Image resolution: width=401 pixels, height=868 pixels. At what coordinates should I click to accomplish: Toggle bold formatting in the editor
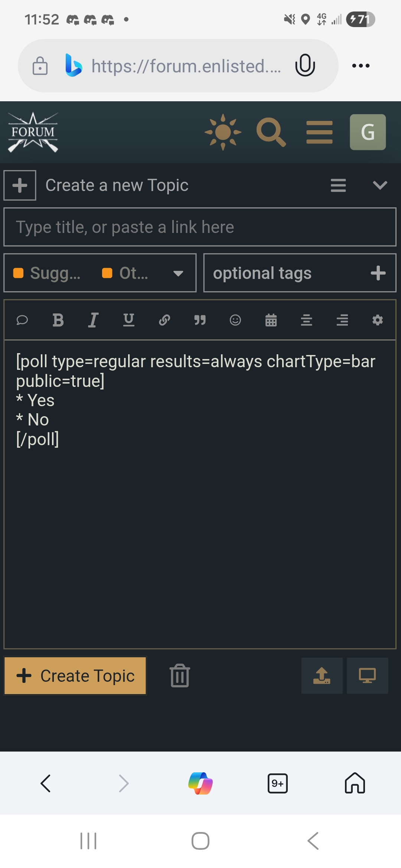pyautogui.click(x=58, y=320)
